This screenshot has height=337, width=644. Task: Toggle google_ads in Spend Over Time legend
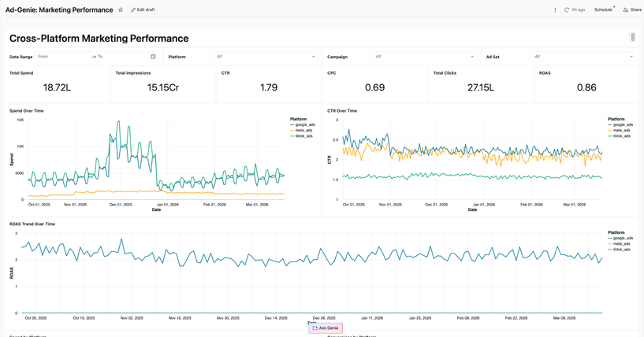click(x=303, y=124)
